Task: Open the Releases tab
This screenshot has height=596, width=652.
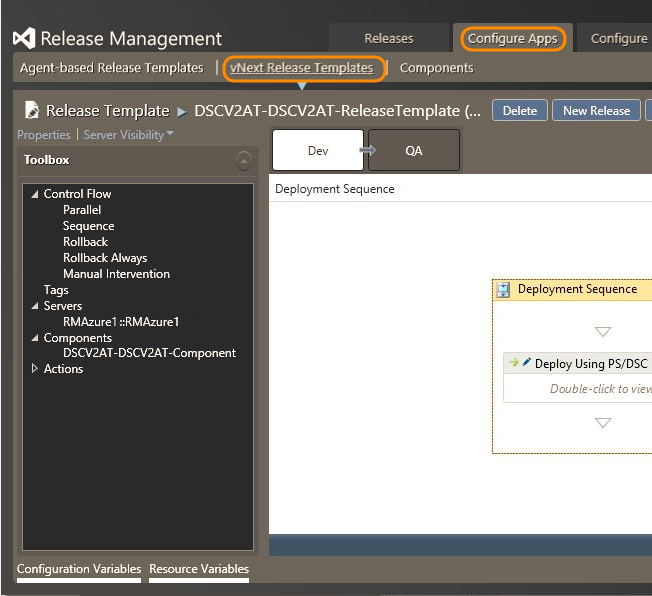Action: pyautogui.click(x=389, y=38)
